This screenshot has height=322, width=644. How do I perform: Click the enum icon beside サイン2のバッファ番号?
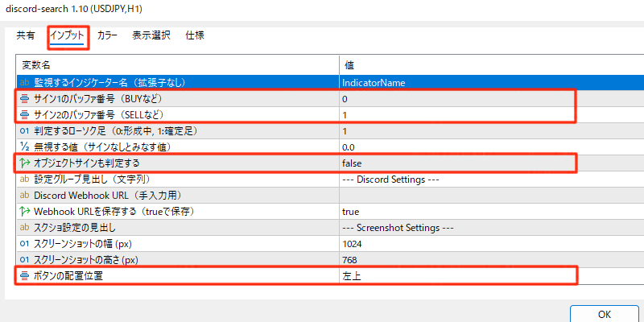pos(24,114)
